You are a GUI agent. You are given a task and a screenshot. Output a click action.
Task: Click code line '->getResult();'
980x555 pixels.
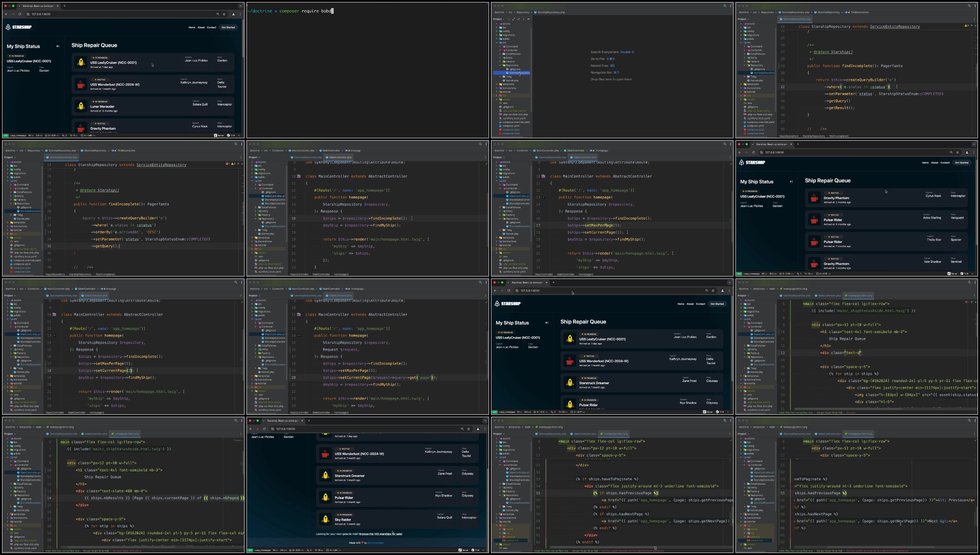(x=840, y=108)
